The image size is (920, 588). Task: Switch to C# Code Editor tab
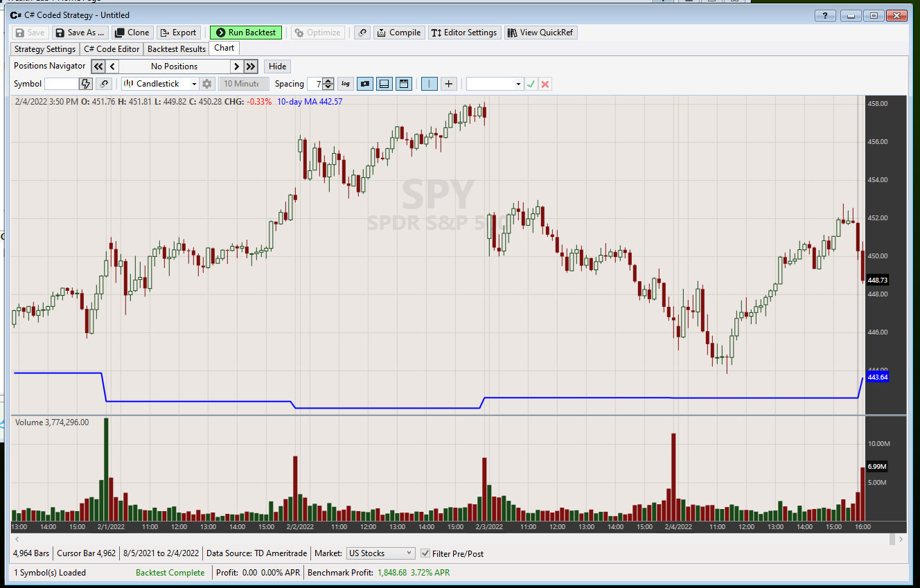(x=112, y=49)
